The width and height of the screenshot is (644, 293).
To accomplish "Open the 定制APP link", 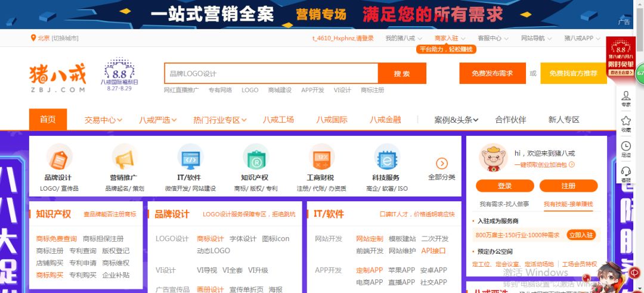I will (369, 270).
